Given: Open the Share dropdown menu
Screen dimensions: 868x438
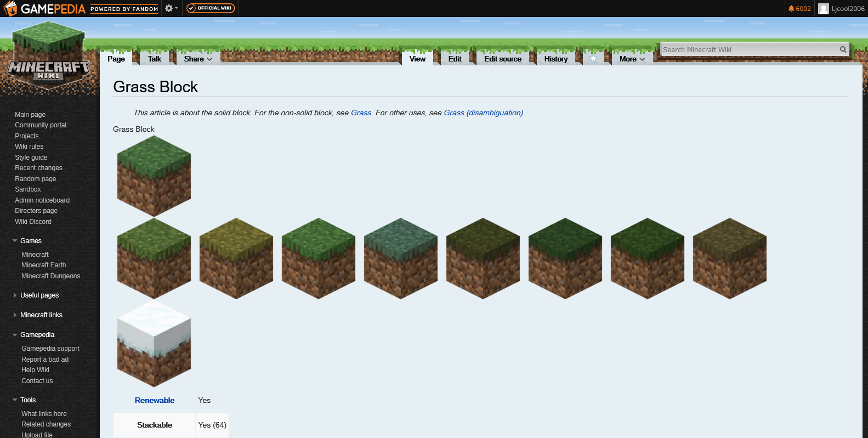Looking at the screenshot, I should pos(198,59).
